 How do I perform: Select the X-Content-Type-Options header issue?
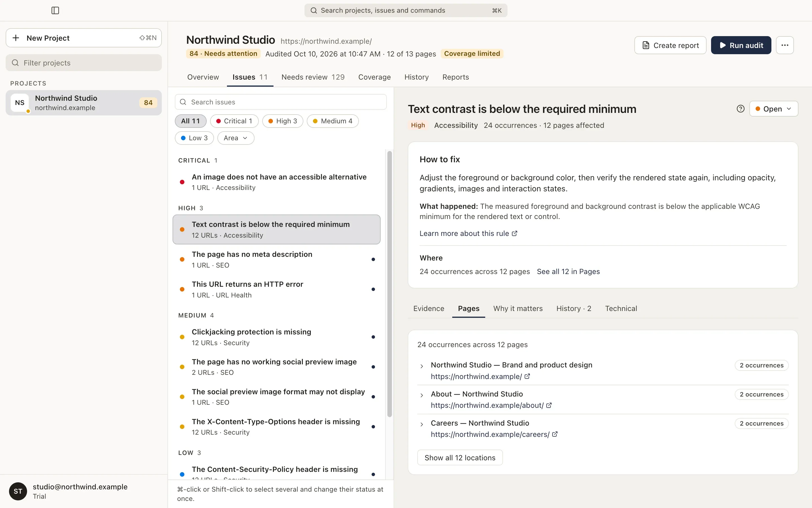pos(277,427)
